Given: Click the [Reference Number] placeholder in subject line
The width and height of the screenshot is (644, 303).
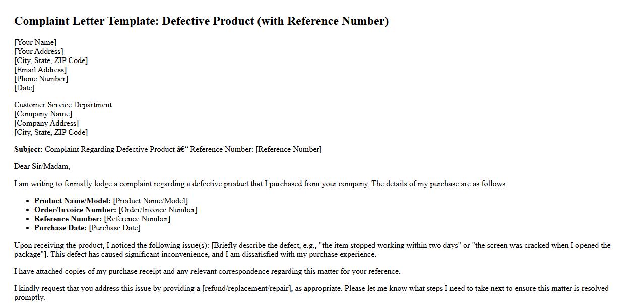Looking at the screenshot, I should 289,149.
